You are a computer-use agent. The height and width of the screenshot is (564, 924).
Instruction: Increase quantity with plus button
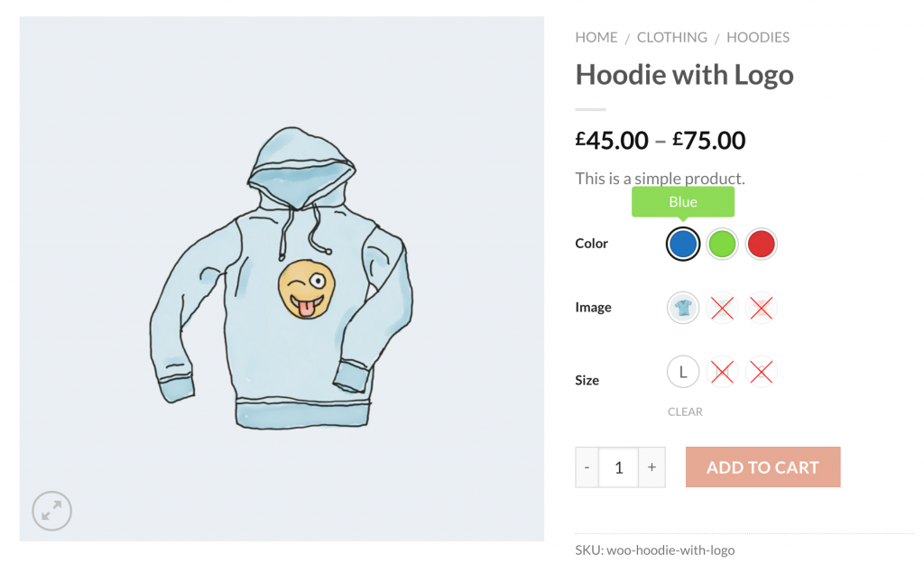[x=651, y=467]
